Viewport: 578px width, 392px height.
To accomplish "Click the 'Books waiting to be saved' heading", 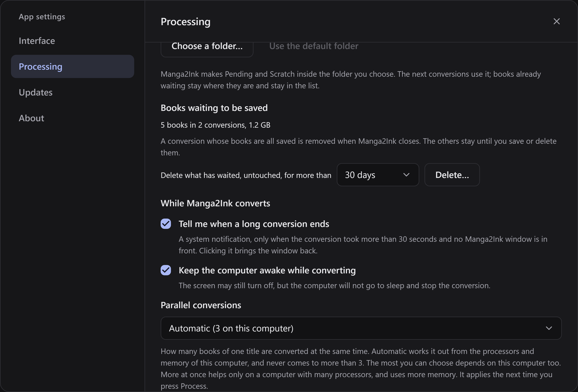I will click(x=214, y=108).
